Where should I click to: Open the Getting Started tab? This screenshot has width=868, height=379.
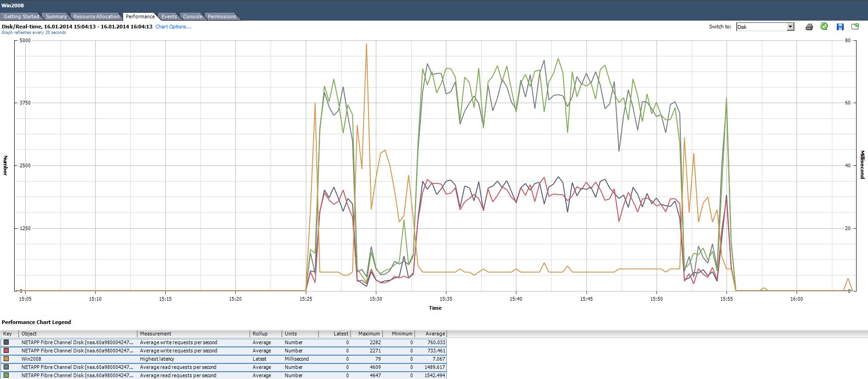22,16
